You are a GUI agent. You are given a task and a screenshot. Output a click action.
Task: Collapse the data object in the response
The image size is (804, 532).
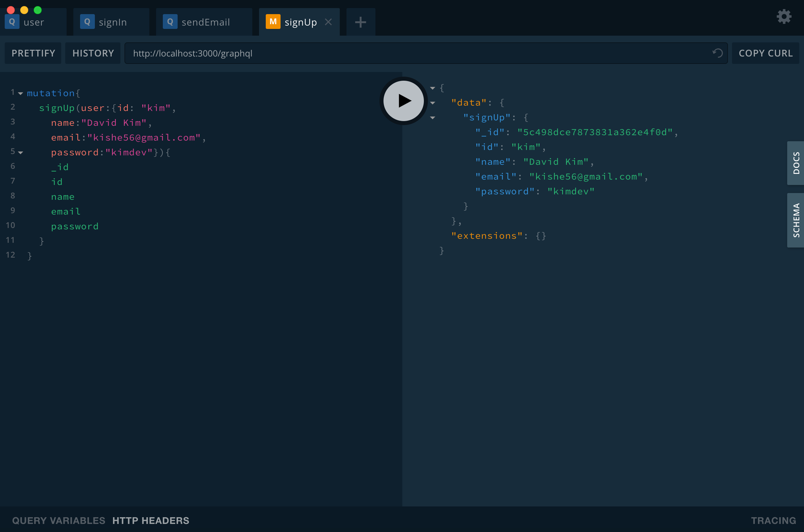point(432,103)
